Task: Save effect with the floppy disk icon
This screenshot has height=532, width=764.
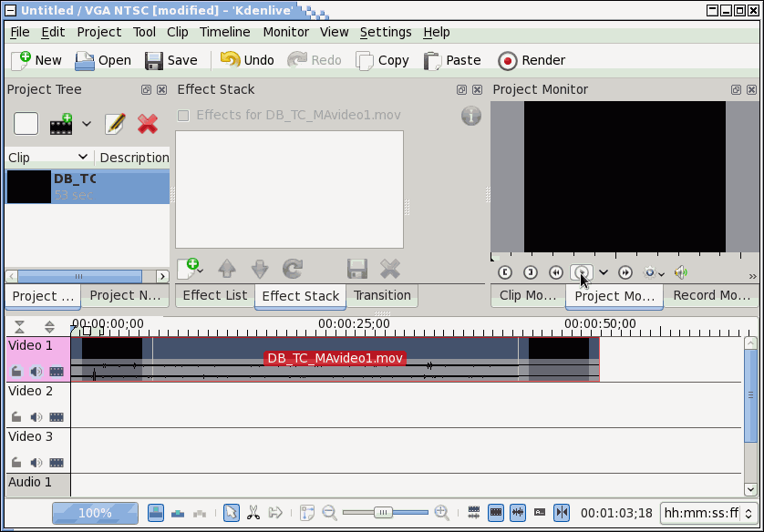Action: pos(357,269)
